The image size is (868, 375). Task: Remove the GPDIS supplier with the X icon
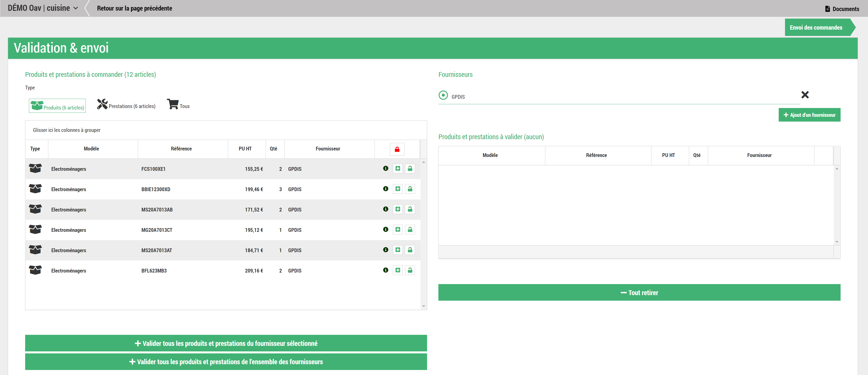tap(805, 95)
